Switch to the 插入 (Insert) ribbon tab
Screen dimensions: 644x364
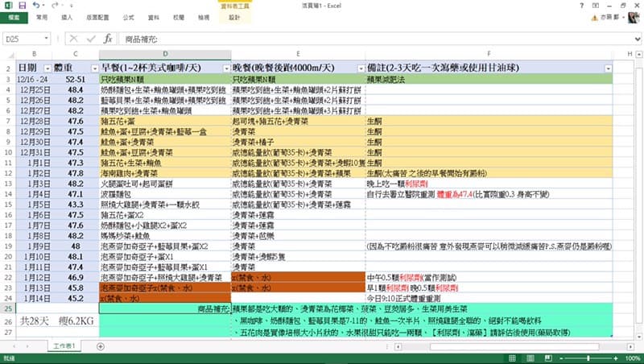[67, 17]
